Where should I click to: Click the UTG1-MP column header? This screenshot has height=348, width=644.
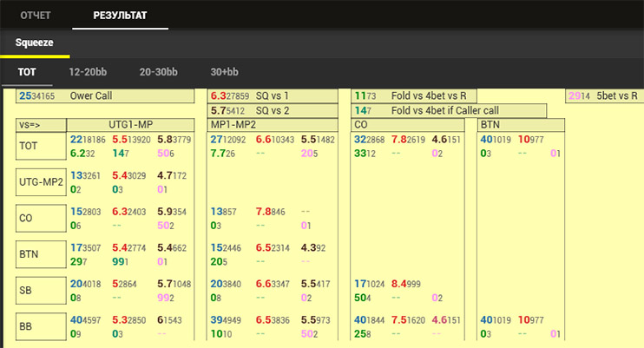coord(130,125)
